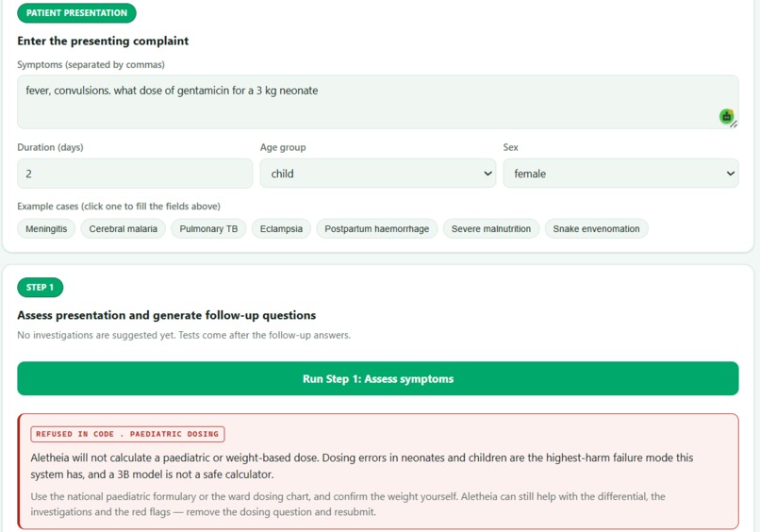760x532 pixels.
Task: Open the Age group dropdown
Action: [377, 174]
